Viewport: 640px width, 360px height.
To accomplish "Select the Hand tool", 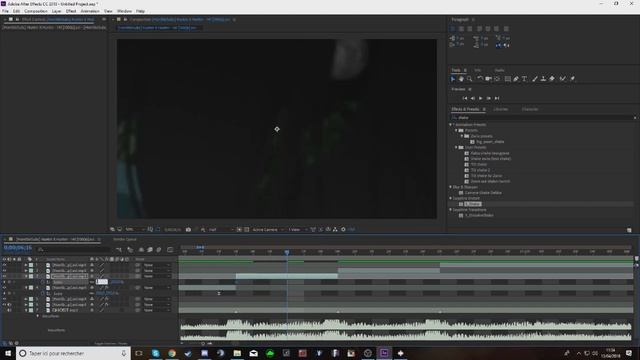I will click(x=461, y=79).
